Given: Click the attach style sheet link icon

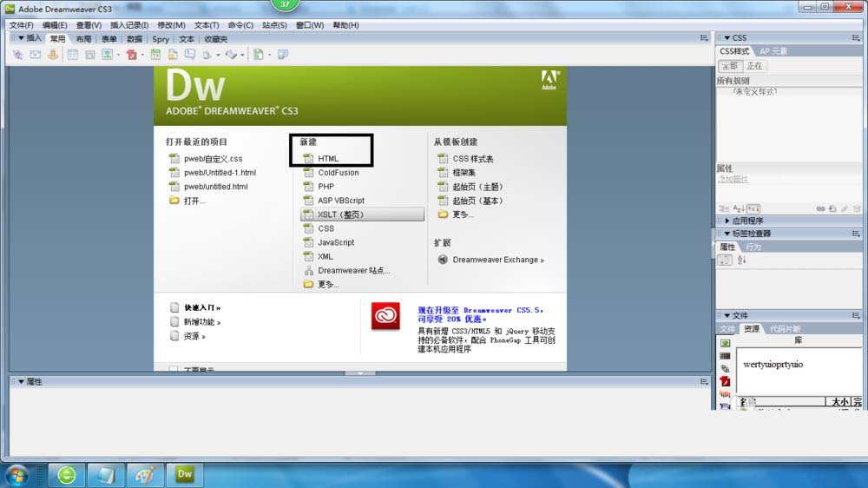Looking at the screenshot, I should (821, 208).
